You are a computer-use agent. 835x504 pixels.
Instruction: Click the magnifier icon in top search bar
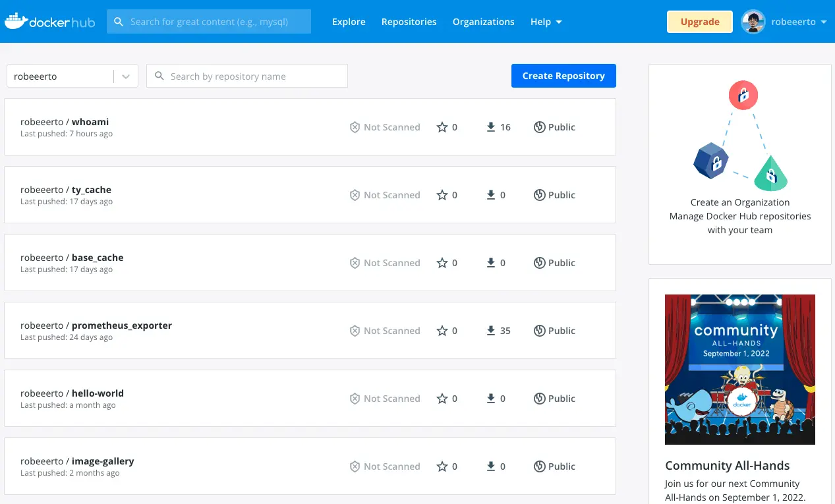coord(119,22)
